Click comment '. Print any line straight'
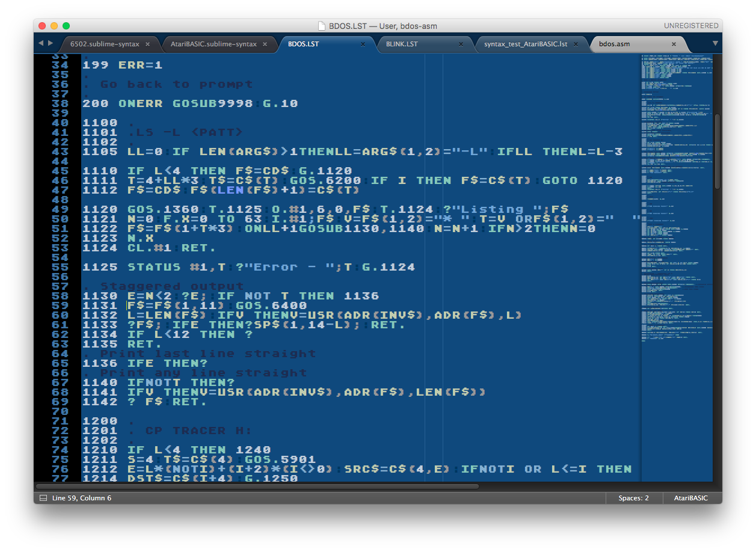This screenshot has height=552, width=756. (194, 373)
